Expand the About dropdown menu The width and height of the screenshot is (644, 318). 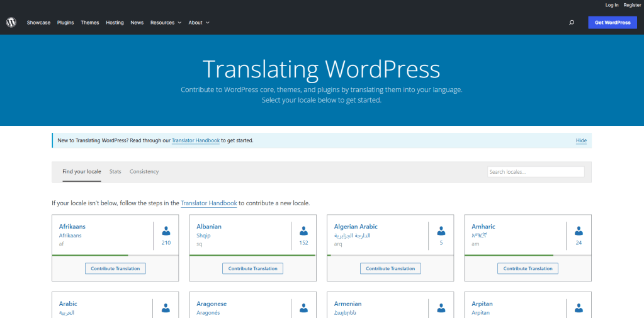click(199, 23)
